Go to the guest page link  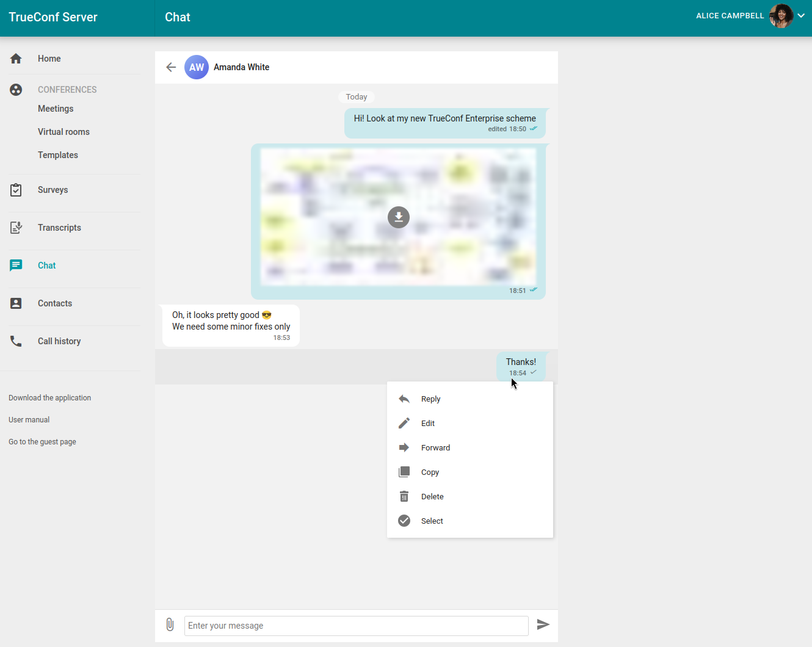(42, 442)
